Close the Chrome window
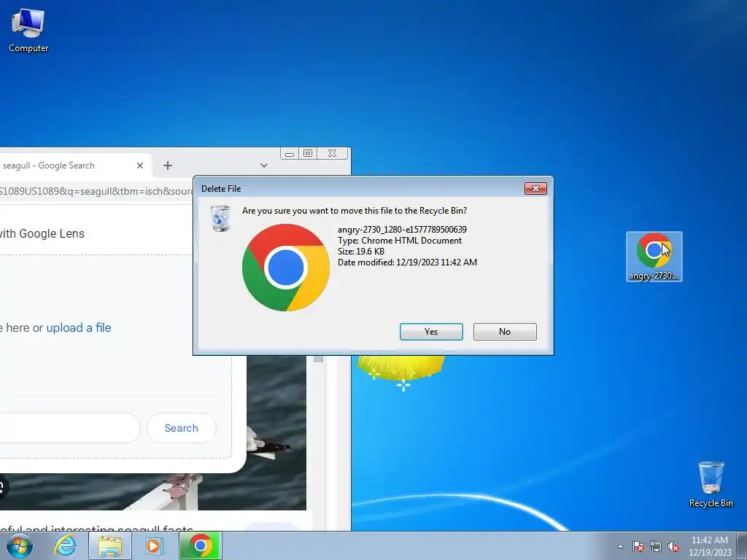Image resolution: width=747 pixels, height=560 pixels. [x=332, y=153]
